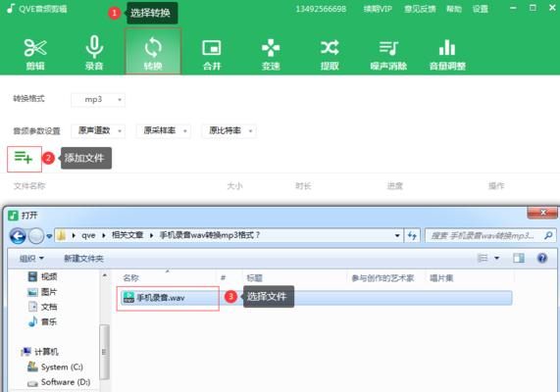This screenshot has height=392, width=560.
Task: Open the 提取 extract tool
Action: point(330,54)
